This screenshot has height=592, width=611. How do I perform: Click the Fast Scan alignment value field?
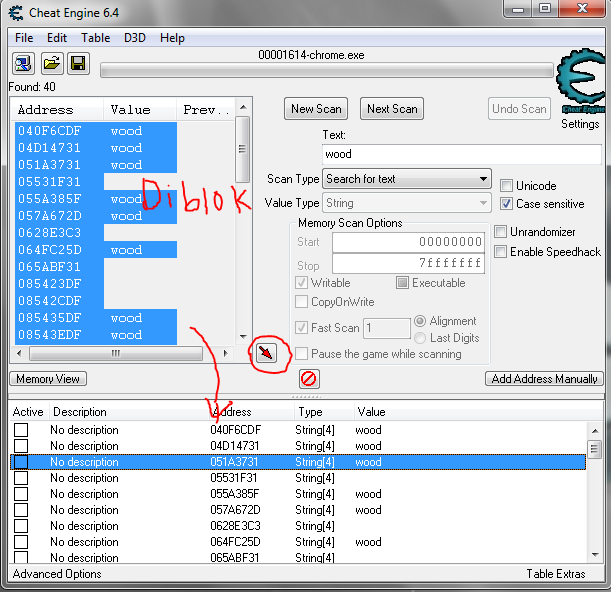(x=387, y=328)
